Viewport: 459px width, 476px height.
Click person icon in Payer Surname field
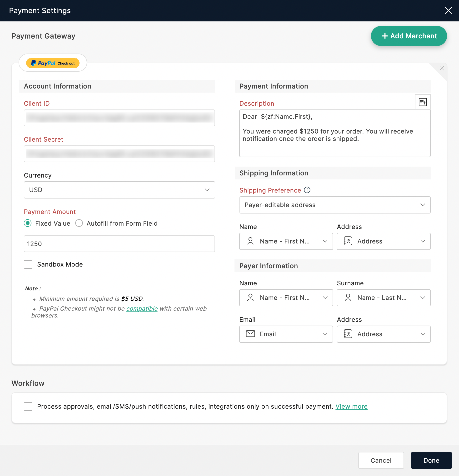348,297
